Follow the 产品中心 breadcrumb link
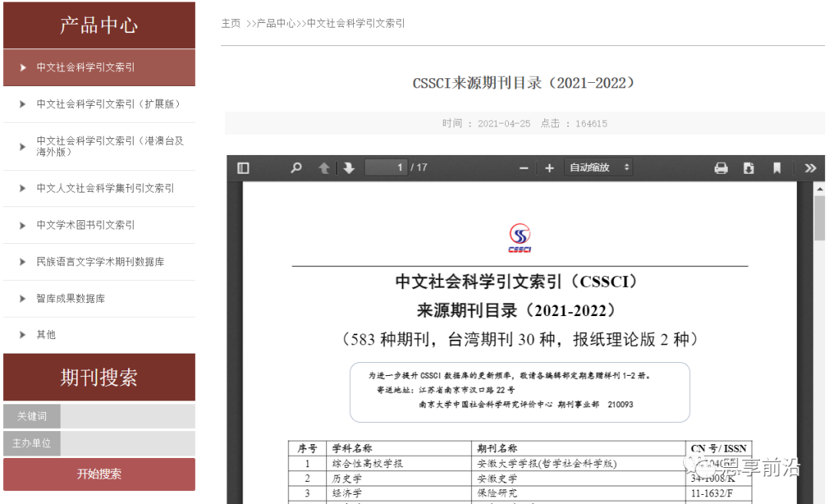The height and width of the screenshot is (504, 829). pyautogui.click(x=276, y=23)
